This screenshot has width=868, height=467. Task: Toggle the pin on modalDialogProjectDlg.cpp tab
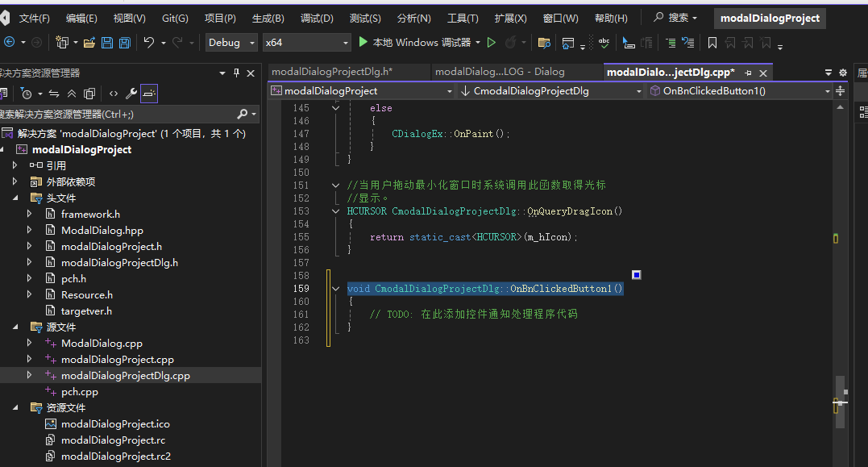coord(748,73)
